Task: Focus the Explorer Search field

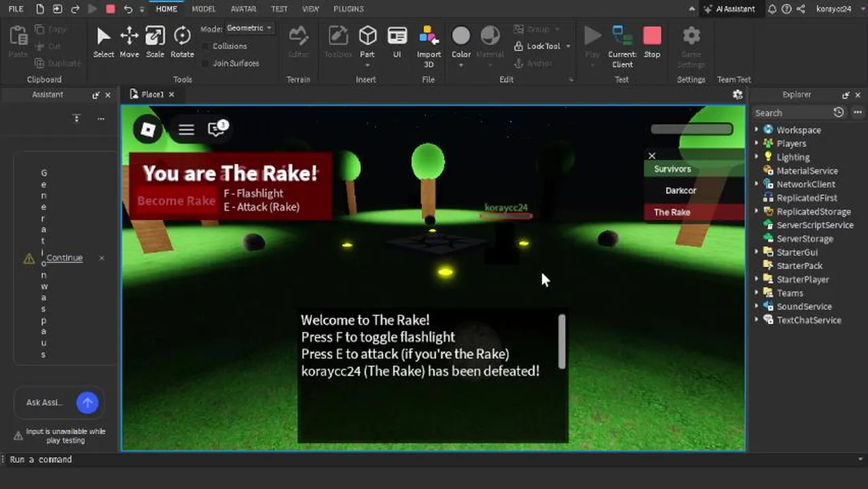Action: pos(791,113)
